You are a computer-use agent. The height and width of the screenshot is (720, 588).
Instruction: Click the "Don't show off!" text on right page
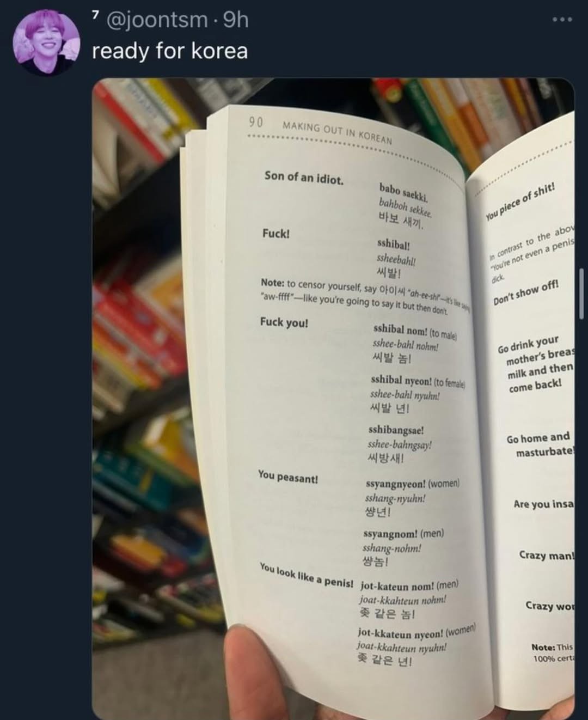point(526,291)
